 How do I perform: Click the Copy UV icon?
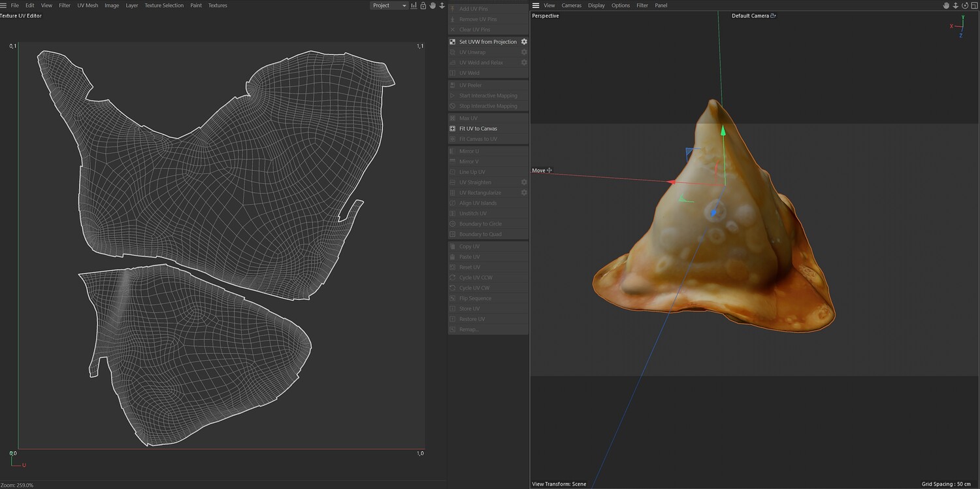[x=453, y=246]
